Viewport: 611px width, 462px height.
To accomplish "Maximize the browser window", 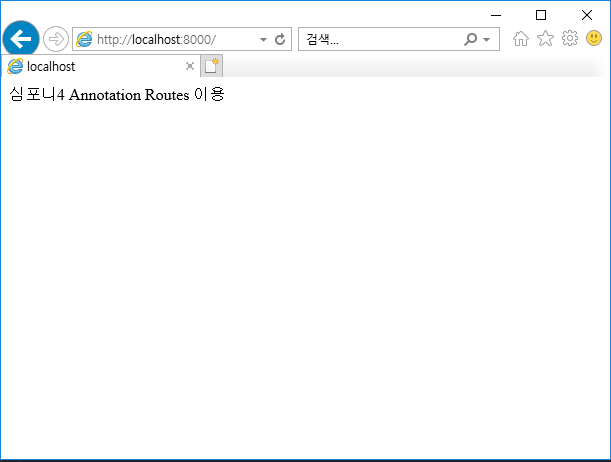I will point(541,14).
